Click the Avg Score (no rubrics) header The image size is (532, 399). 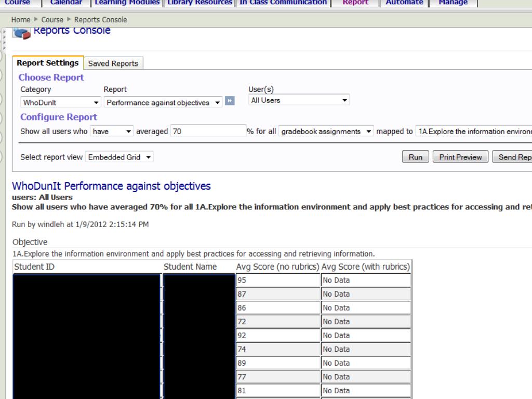point(277,267)
